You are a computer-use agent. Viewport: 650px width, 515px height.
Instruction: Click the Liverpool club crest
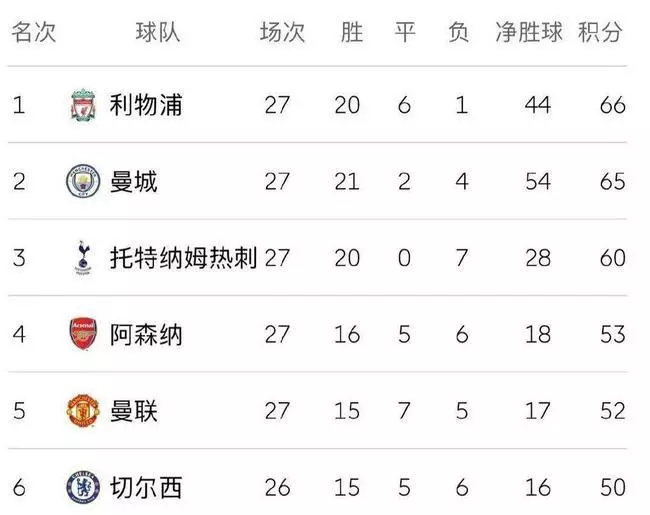coord(83,105)
